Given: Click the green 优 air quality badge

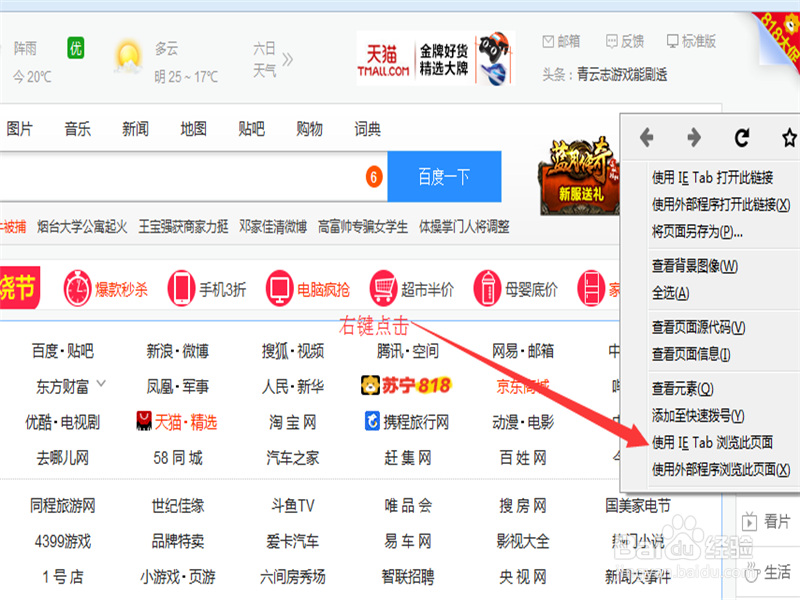Looking at the screenshot, I should (x=76, y=48).
